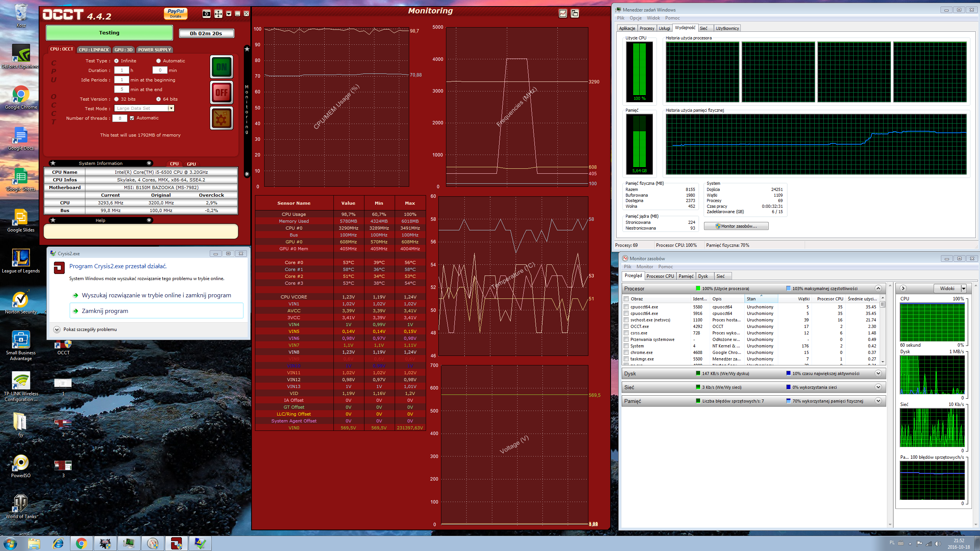Switch to GPU : 3D tab
The image size is (980, 551).
click(x=123, y=50)
